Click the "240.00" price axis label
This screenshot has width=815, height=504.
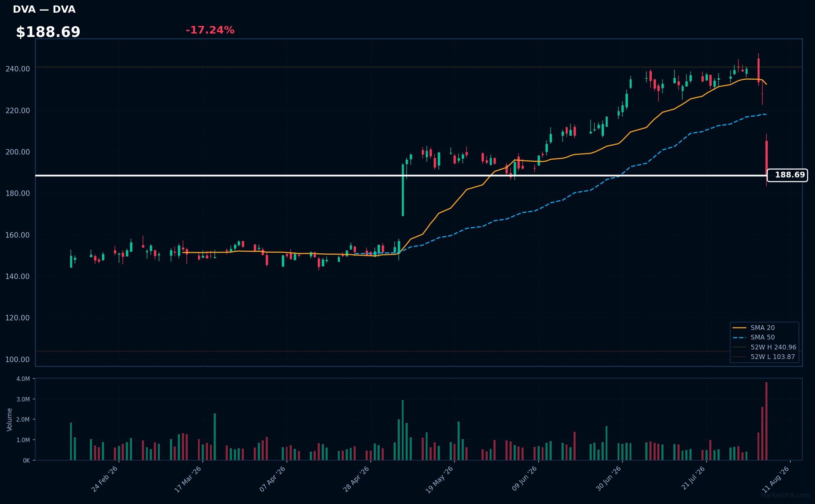pos(18,69)
